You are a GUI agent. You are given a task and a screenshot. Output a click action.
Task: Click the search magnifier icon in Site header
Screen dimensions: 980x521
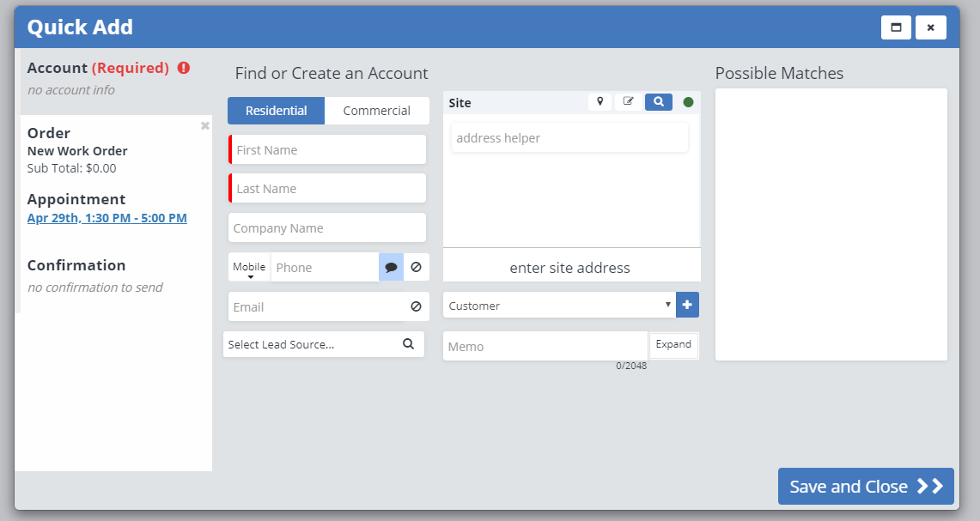tap(658, 102)
